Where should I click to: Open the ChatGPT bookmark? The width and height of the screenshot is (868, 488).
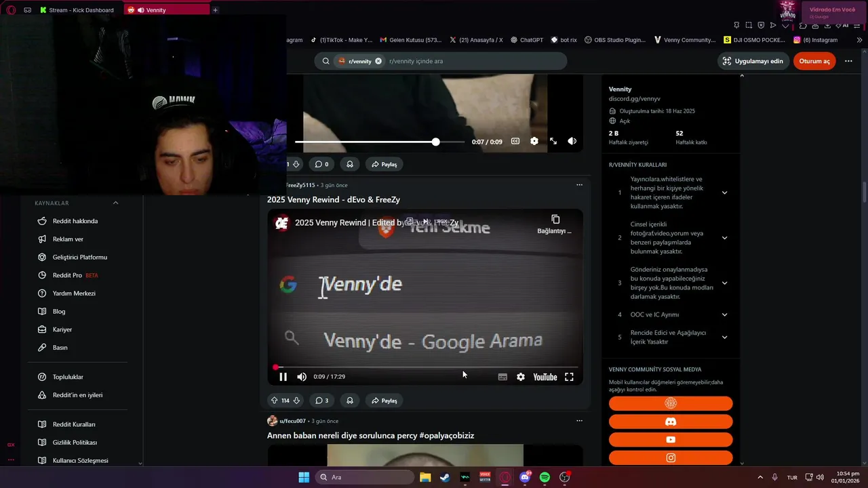tap(527, 40)
